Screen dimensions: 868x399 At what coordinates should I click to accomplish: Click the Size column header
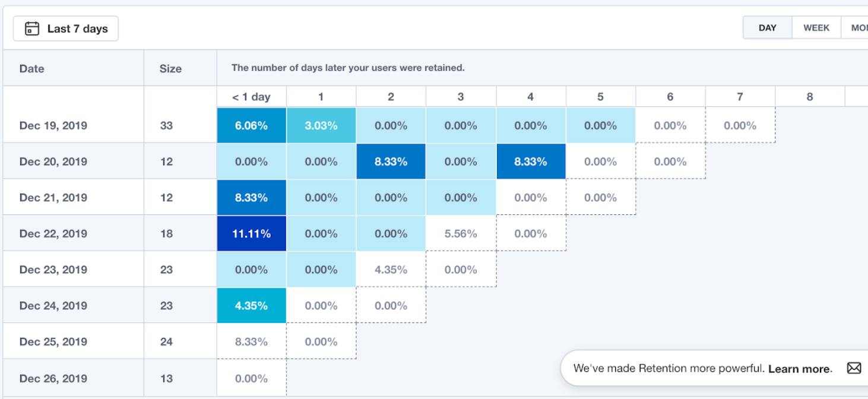point(170,68)
